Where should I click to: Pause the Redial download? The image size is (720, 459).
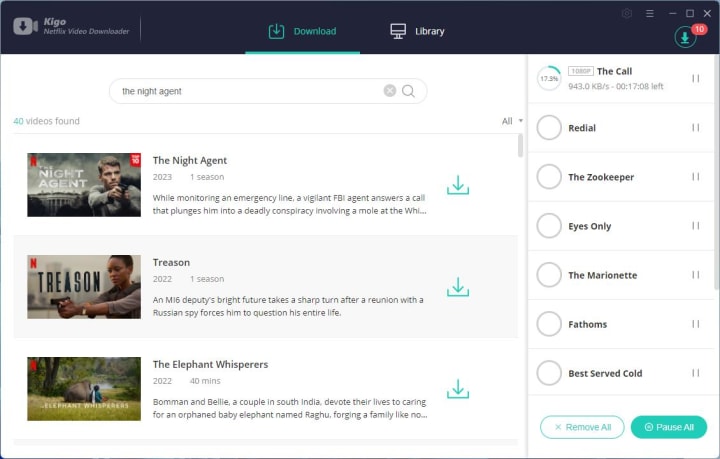[696, 128]
